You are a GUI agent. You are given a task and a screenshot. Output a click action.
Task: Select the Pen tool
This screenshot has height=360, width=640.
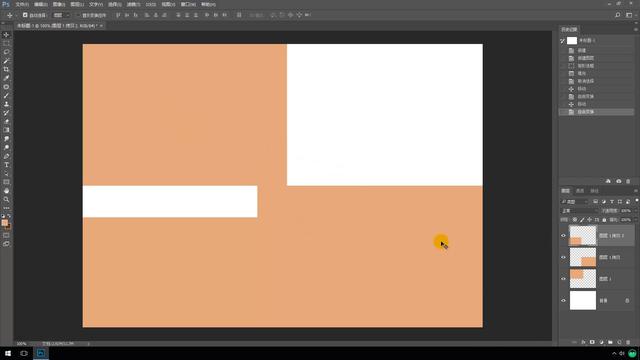(6, 156)
